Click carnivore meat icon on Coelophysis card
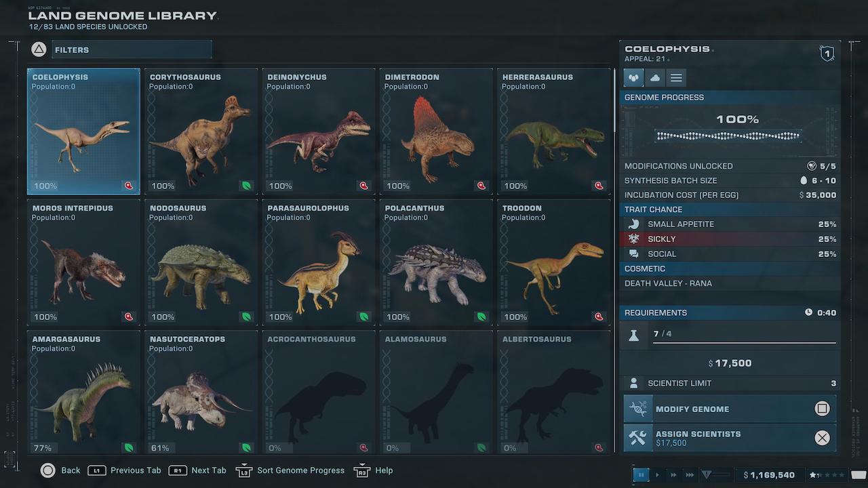This screenshot has height=488, width=868. [x=129, y=186]
